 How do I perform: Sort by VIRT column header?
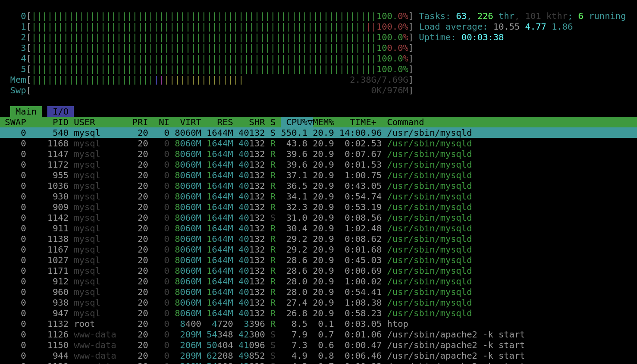[x=191, y=122]
